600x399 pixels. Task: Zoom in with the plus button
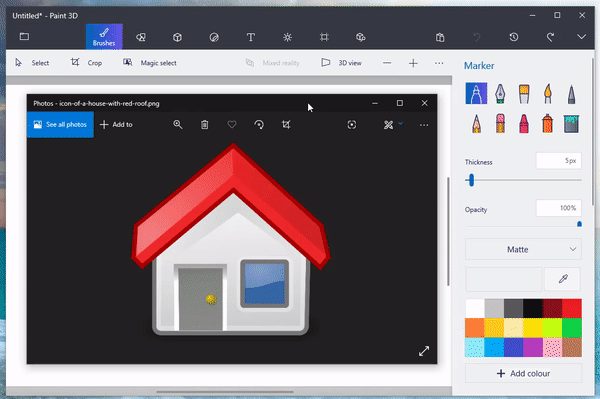pos(413,63)
